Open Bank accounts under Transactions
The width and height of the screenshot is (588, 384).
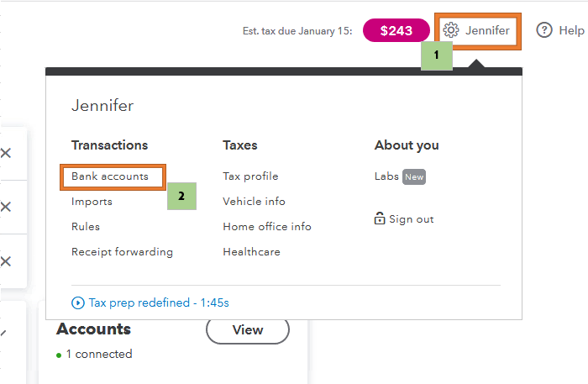[110, 176]
